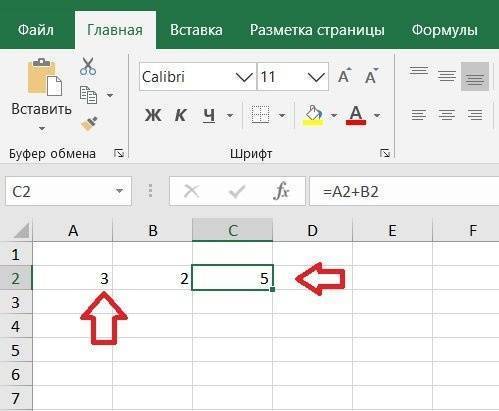Apply yellow fill color bucket
This screenshot has height=411, width=499.
313,115
